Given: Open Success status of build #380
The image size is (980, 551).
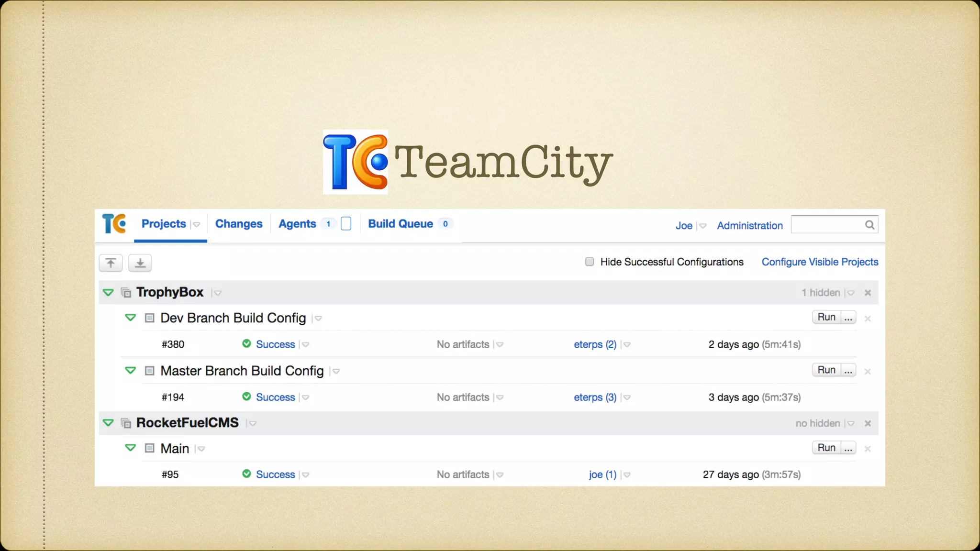Looking at the screenshot, I should [276, 344].
